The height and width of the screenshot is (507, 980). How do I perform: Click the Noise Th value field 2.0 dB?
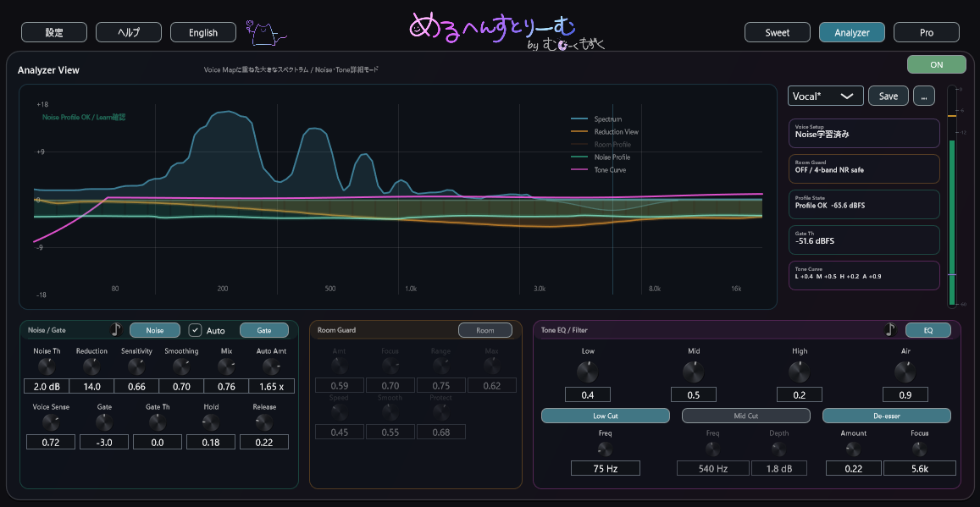click(47, 387)
